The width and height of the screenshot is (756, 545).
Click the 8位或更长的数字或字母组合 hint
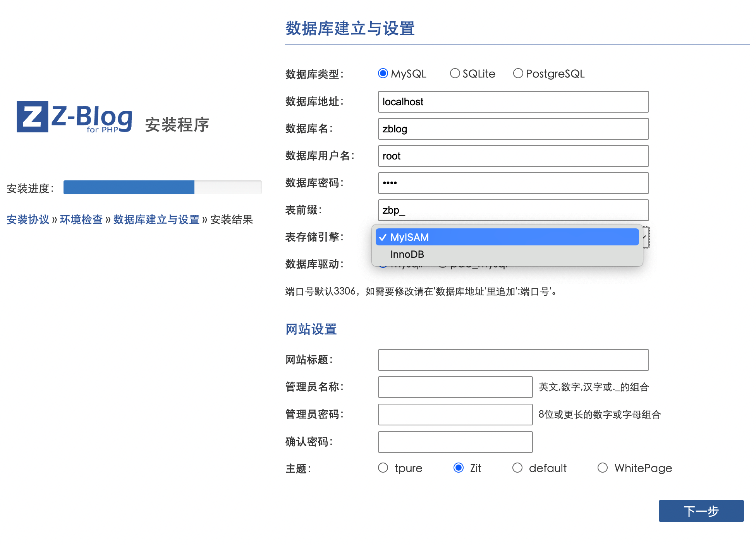[600, 415]
